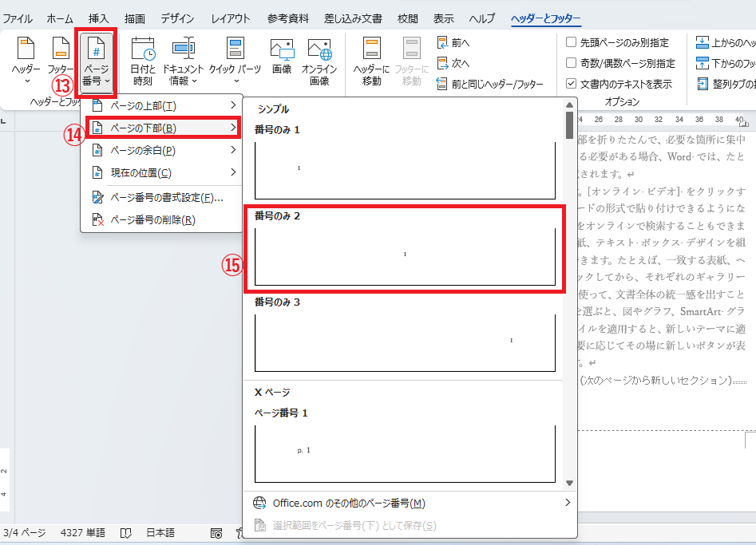The width and height of the screenshot is (756, 545).
Task: Click 日本語 language indicator
Action: [x=160, y=533]
